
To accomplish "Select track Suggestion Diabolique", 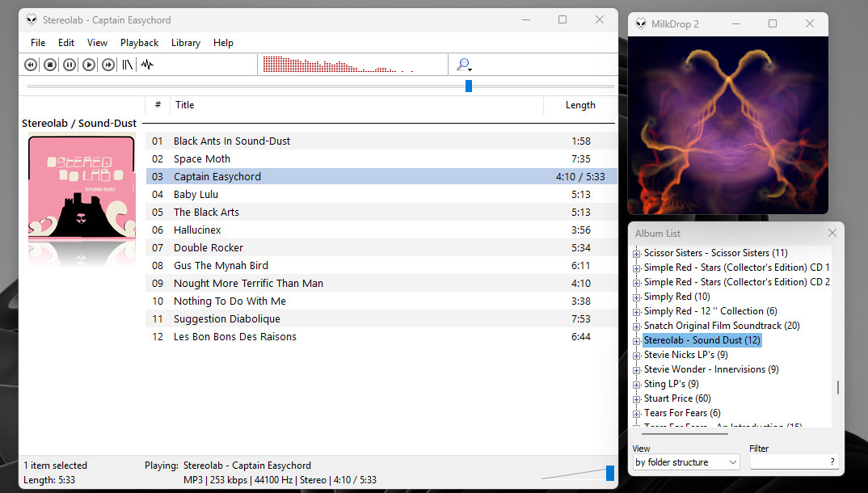I will 381,318.
